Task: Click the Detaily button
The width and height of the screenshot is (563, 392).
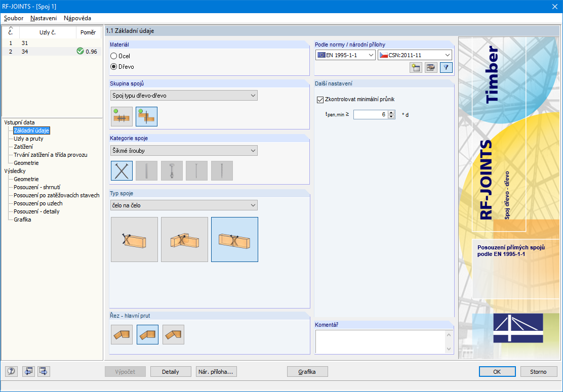Action: coord(171,372)
